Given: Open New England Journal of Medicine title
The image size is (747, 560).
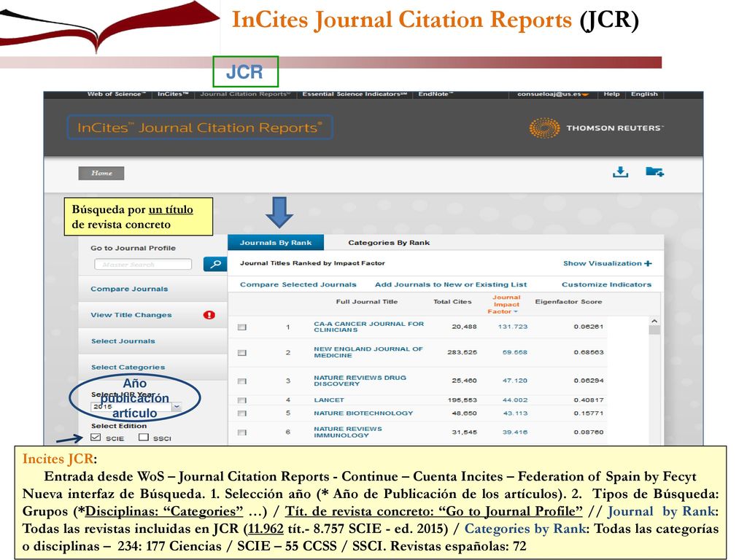Looking at the screenshot, I should click(368, 352).
